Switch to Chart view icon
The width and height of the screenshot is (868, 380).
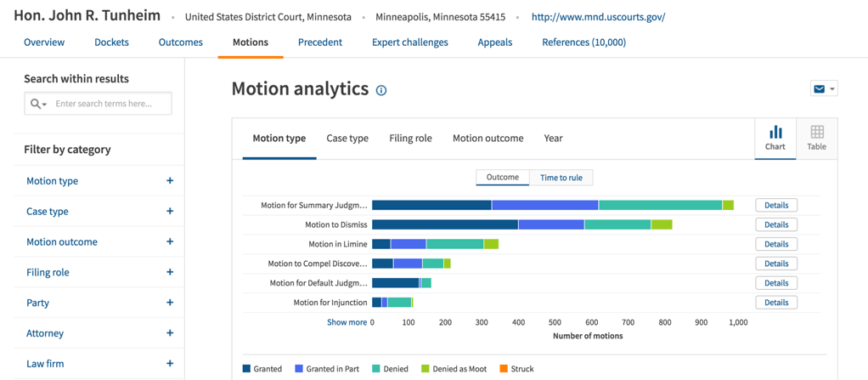click(x=775, y=137)
